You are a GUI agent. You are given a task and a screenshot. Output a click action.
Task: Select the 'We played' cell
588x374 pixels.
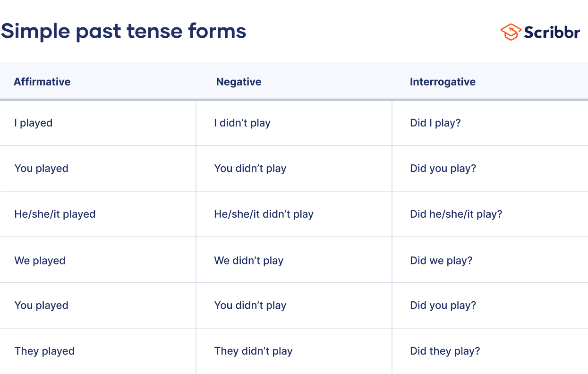point(40,261)
